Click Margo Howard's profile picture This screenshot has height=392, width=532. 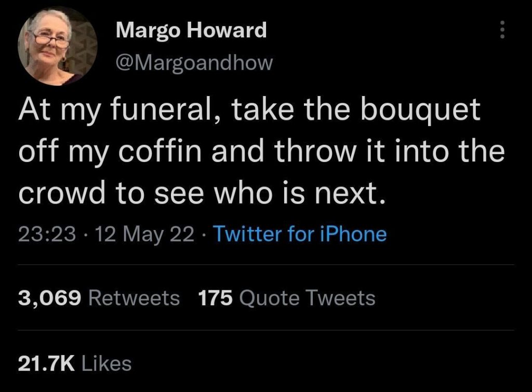tap(58, 47)
